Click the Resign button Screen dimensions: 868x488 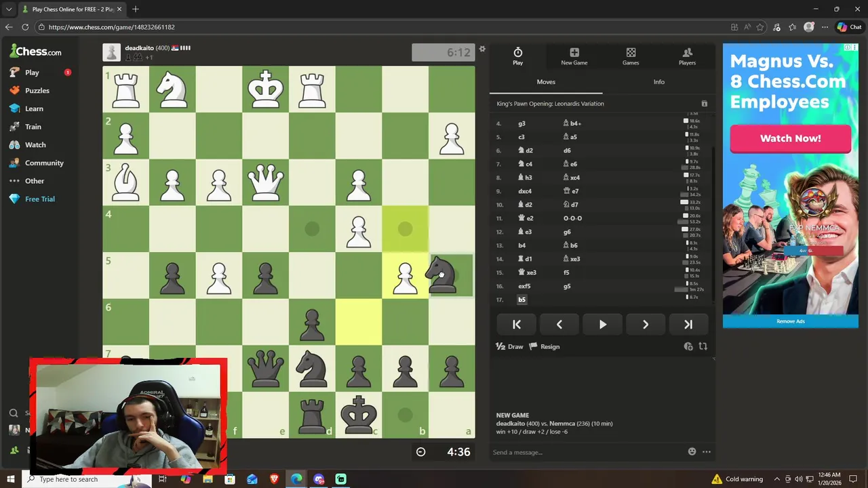(x=544, y=346)
